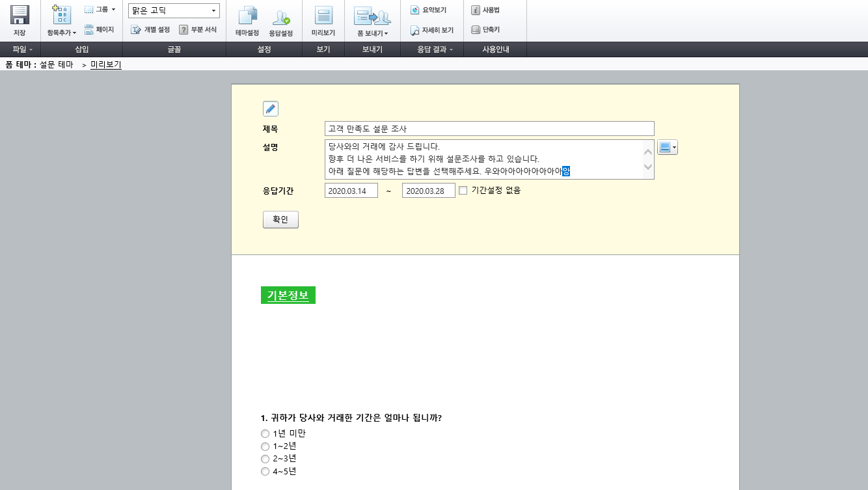Click the pencil edit icon above 제목

(x=271, y=109)
